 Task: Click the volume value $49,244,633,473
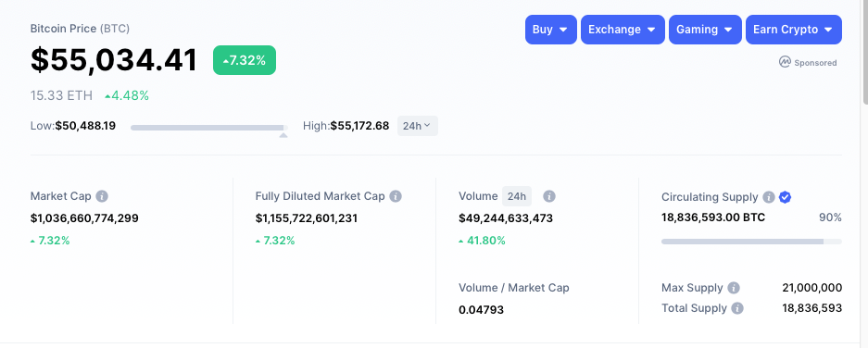pos(506,218)
